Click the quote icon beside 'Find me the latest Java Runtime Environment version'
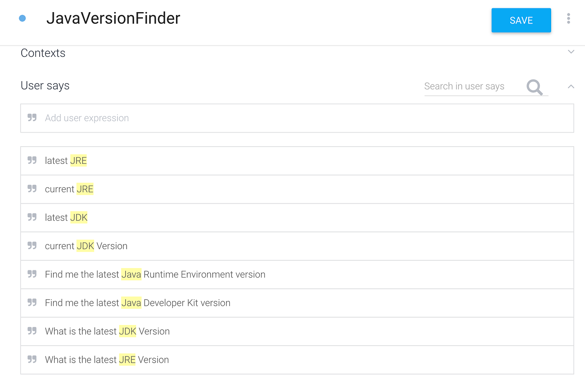Image resolution: width=585 pixels, height=392 pixels. click(32, 273)
